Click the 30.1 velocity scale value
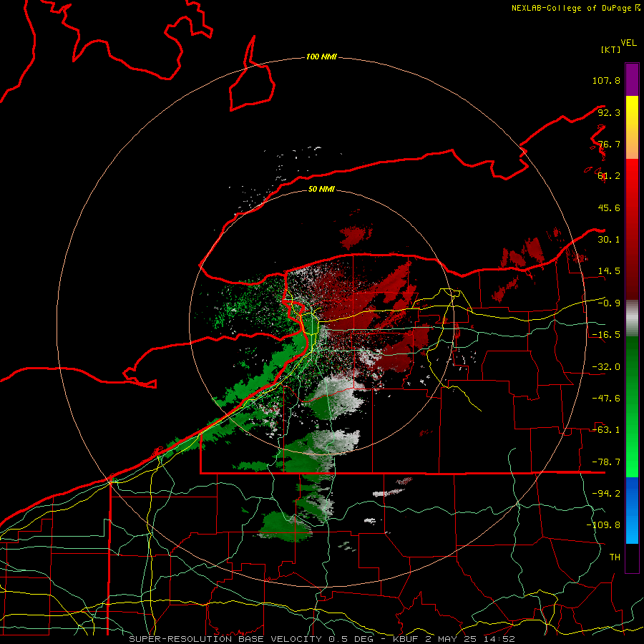The width and height of the screenshot is (644, 644). click(609, 240)
